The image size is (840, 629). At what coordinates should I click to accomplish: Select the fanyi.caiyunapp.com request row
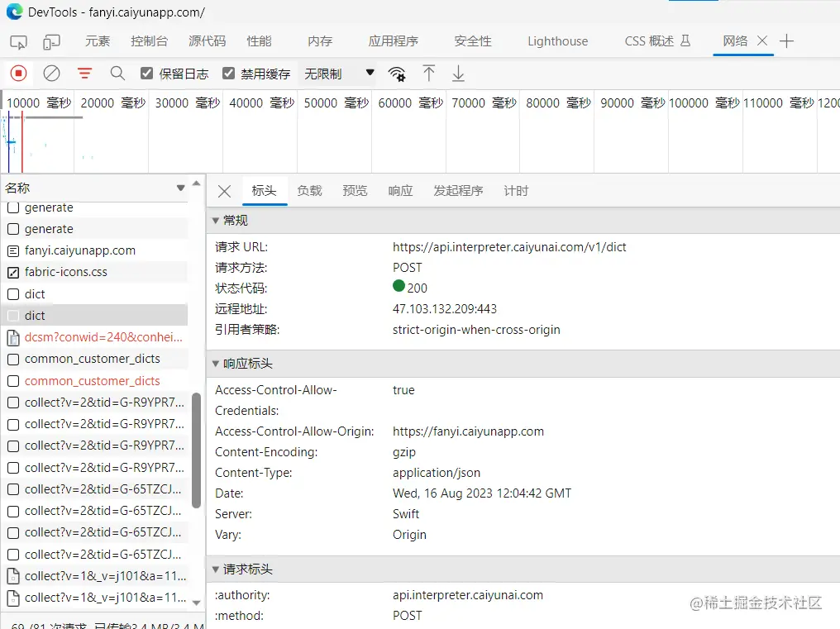pos(94,250)
